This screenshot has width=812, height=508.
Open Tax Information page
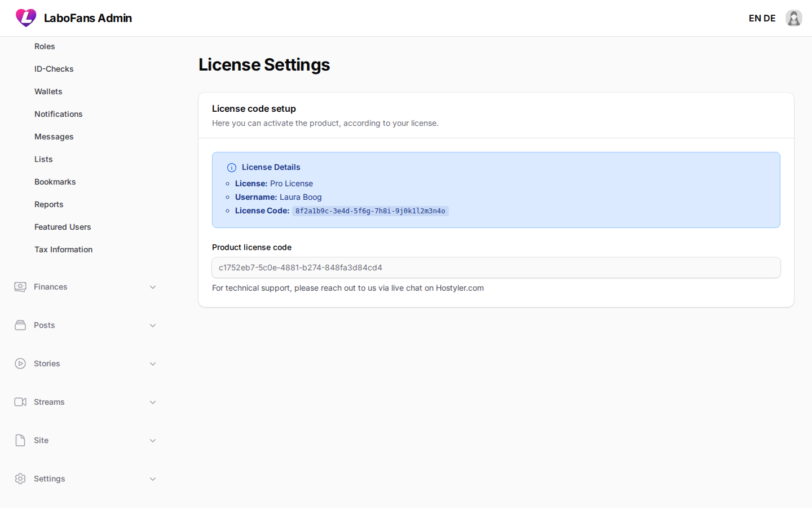click(x=64, y=249)
